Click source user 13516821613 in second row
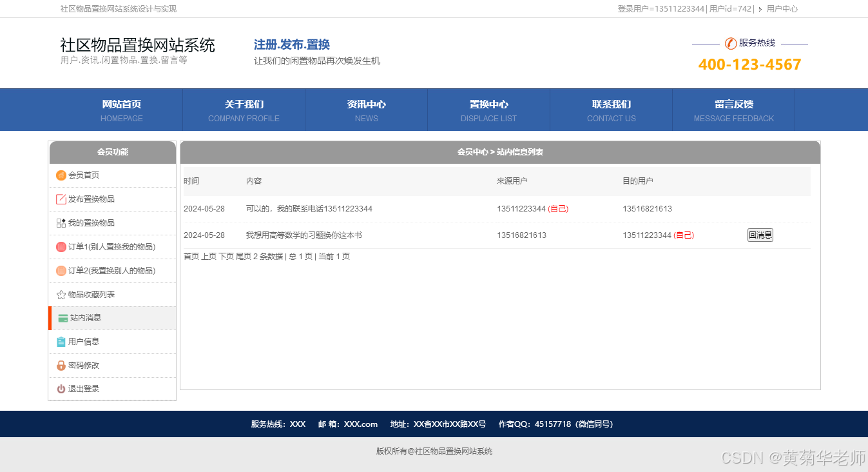This screenshot has height=472, width=868. pos(521,235)
